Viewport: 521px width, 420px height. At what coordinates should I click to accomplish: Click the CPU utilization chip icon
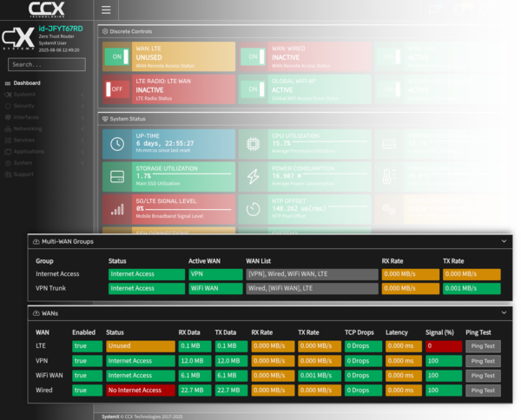(253, 143)
